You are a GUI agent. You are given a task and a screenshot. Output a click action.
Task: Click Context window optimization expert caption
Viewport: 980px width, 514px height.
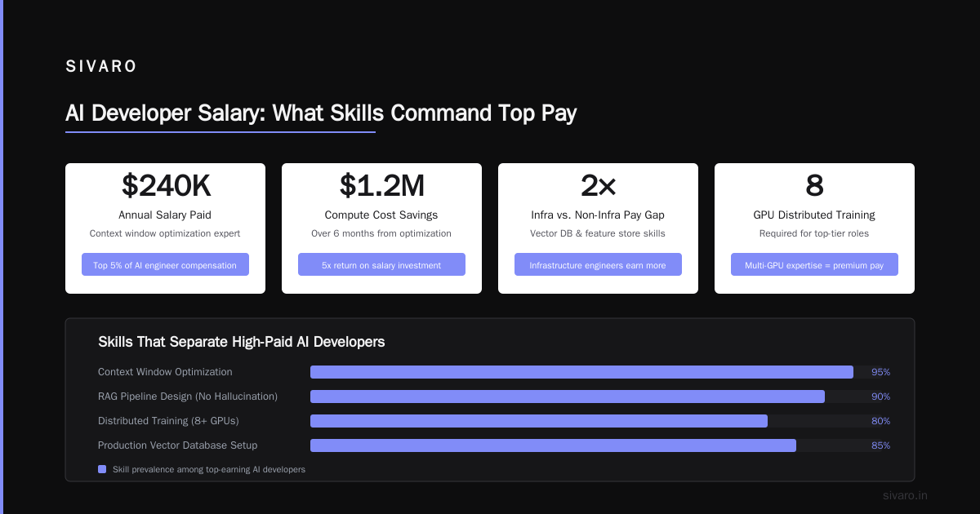point(165,233)
